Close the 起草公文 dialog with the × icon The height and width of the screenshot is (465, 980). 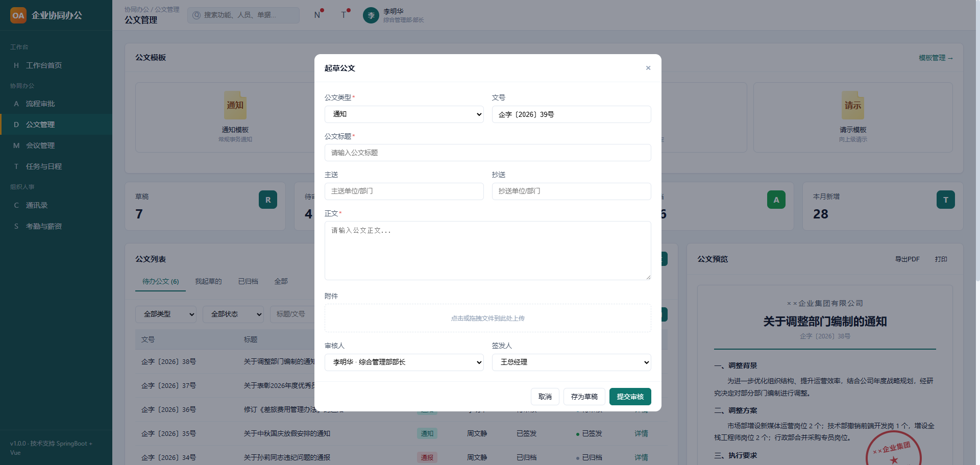[648, 68]
